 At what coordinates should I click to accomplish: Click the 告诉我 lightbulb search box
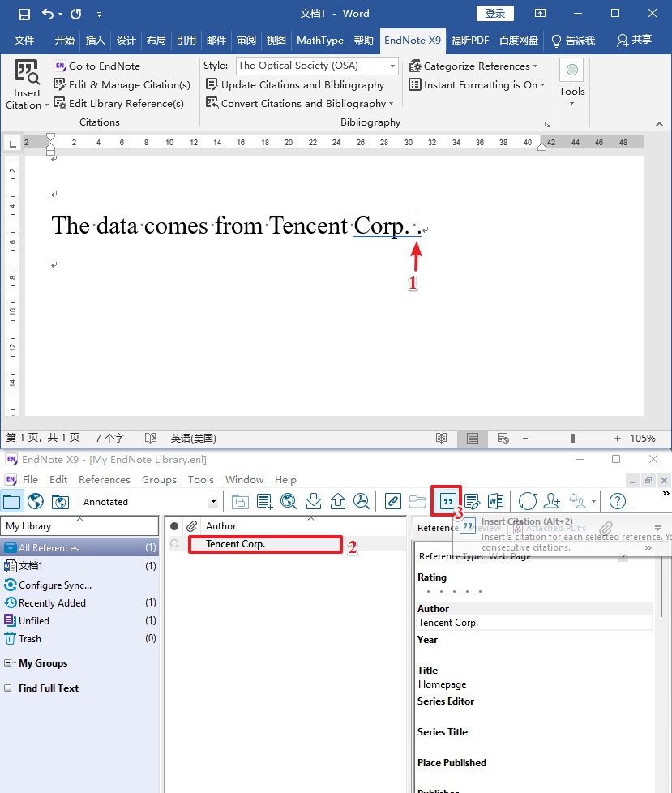(573, 41)
